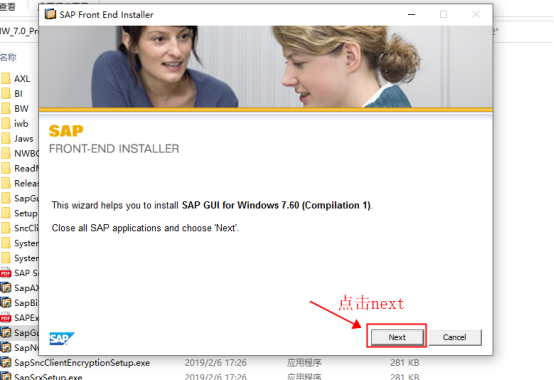Minimize the SAP Front End Installer window
Screen dimensions: 554x380
tap(412, 14)
